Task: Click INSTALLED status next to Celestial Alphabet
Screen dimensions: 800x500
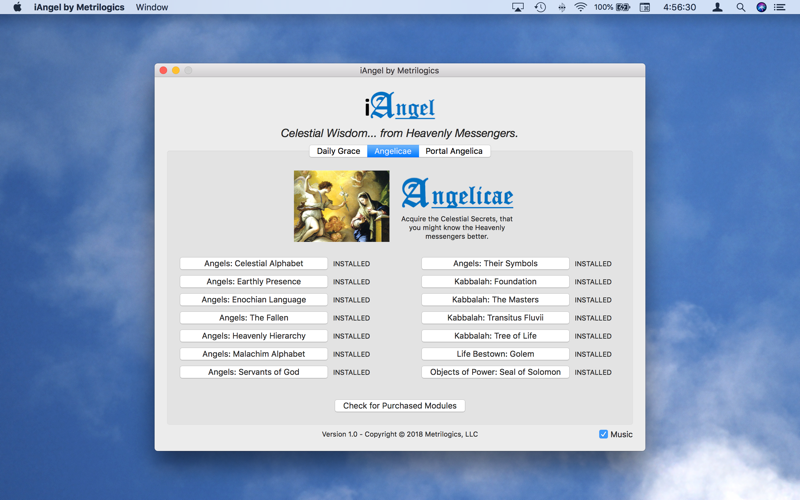Action: click(x=352, y=264)
